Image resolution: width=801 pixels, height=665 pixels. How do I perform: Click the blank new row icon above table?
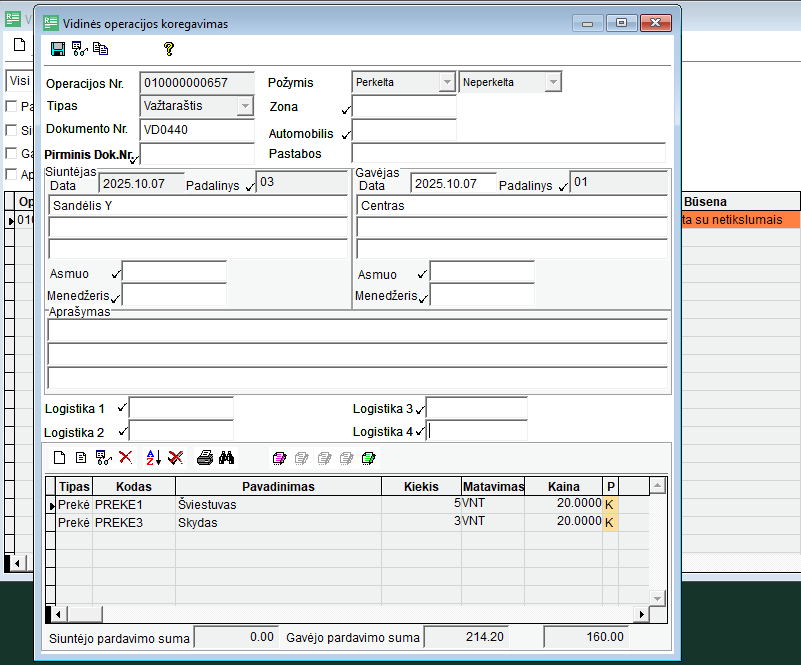[59, 458]
